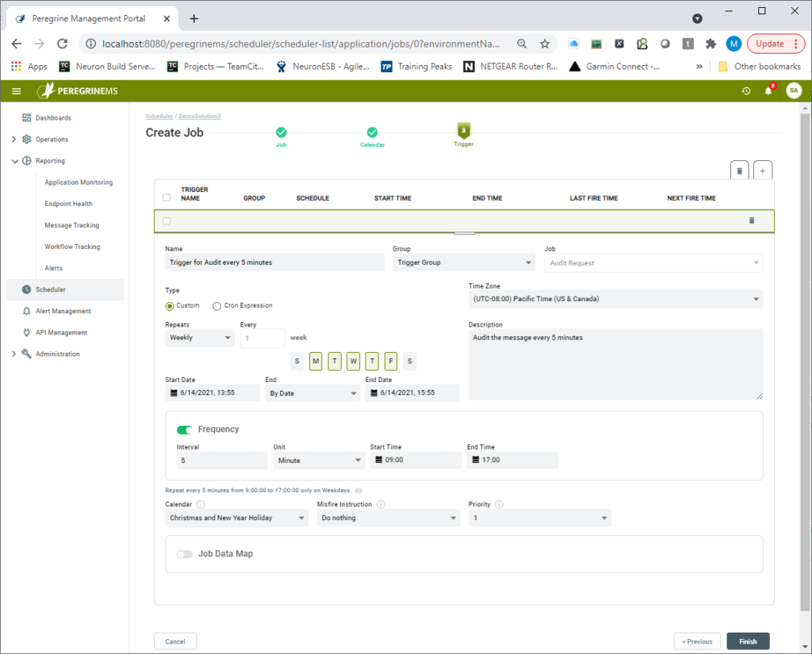The image size is (812, 654).
Task: Click the Finish button
Action: click(x=747, y=641)
